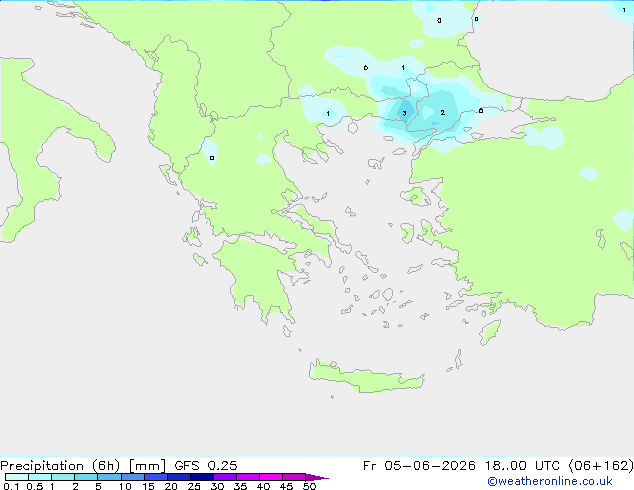Click the legend scale label "0.1"

pyautogui.click(x=11, y=486)
